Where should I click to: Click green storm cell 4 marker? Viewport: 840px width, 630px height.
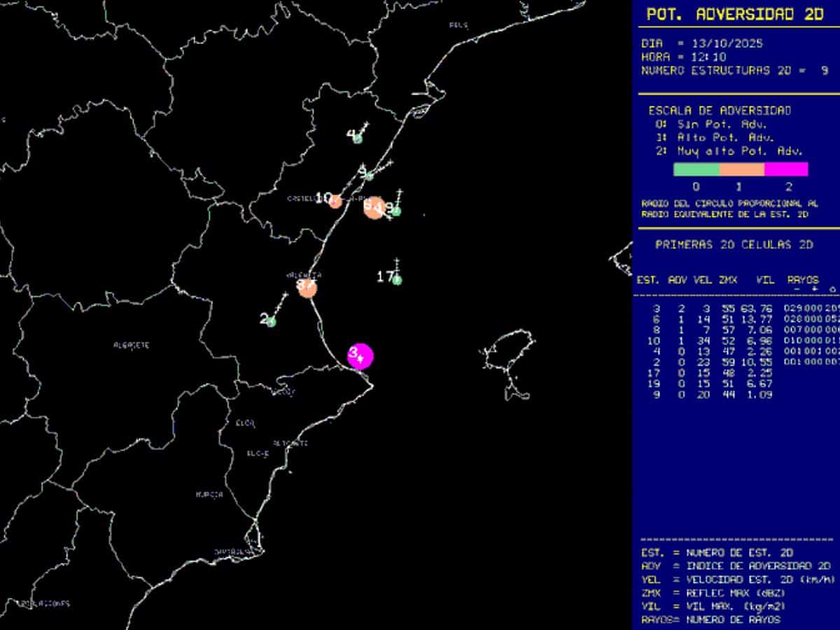(358, 139)
